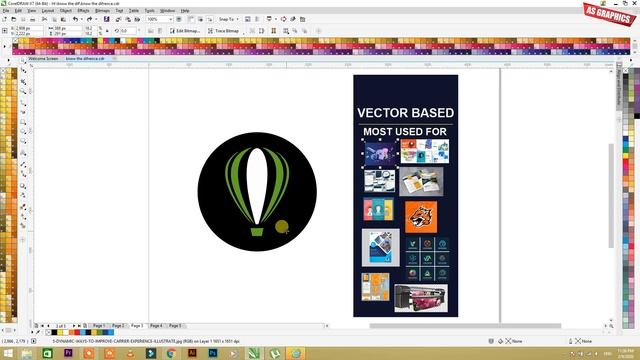Select the Zoom tool in the toolbox
The width and height of the screenshot is (640, 360).
click(x=23, y=92)
